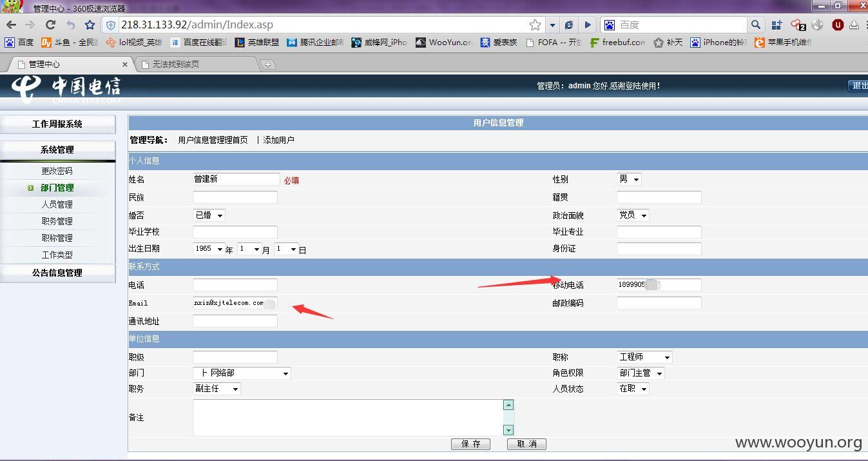Viewport: 868px width, 461px height.
Task: Click the extension icon with badge 2
Action: point(798,25)
